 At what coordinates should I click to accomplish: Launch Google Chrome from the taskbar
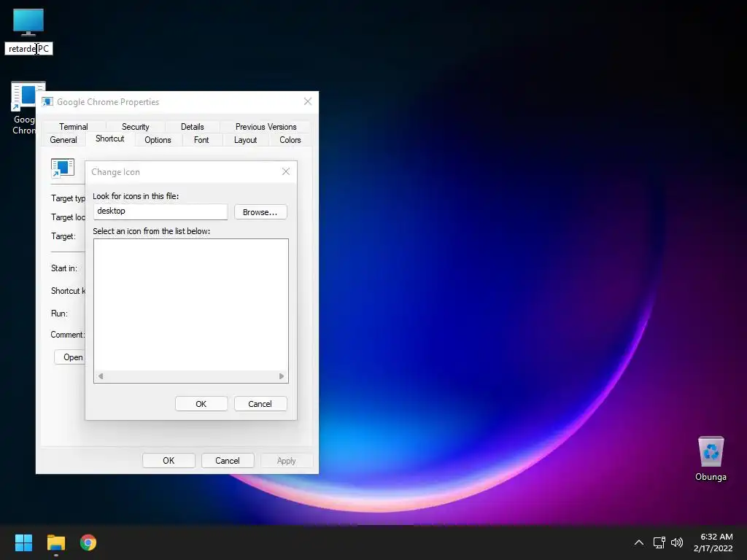(88, 542)
